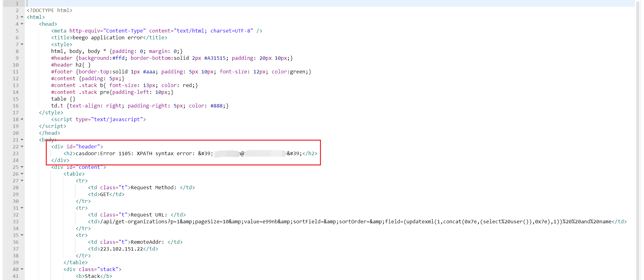644x280 pixels.
Task: Click the div class="stack" tag
Action: pos(93,269)
